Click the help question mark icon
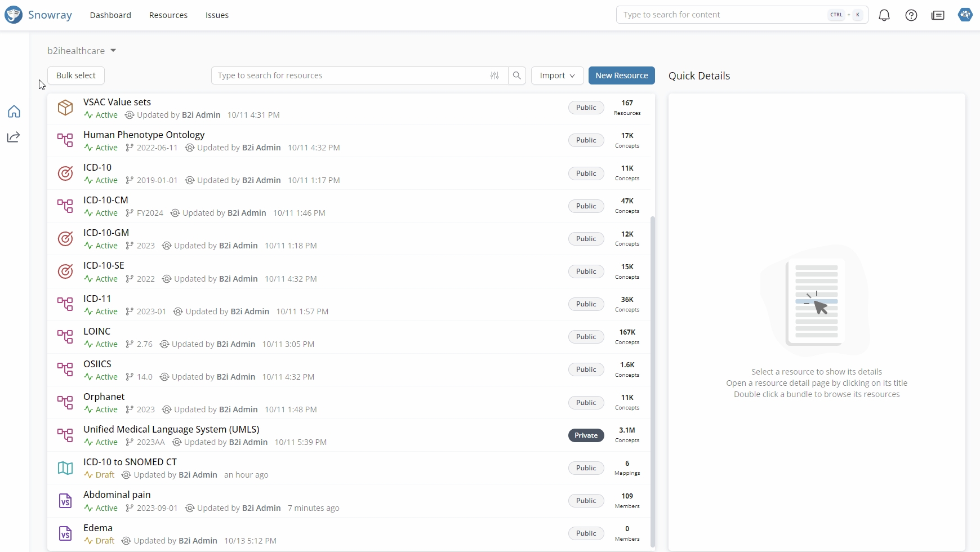This screenshot has height=552, width=980. 911,15
